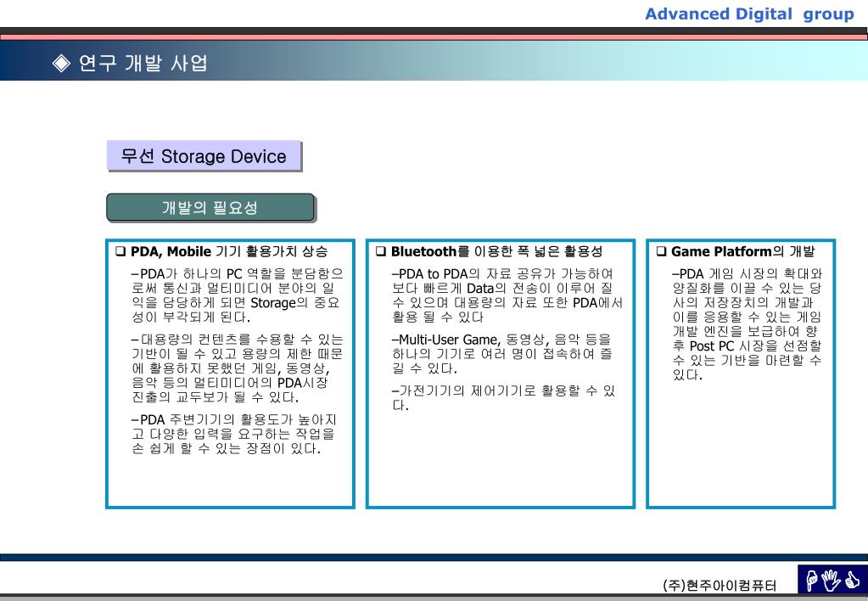Click the checkbox bullet beside Bluetooth heading
Image resolution: width=868 pixels, height=601 pixels.
pos(380,251)
